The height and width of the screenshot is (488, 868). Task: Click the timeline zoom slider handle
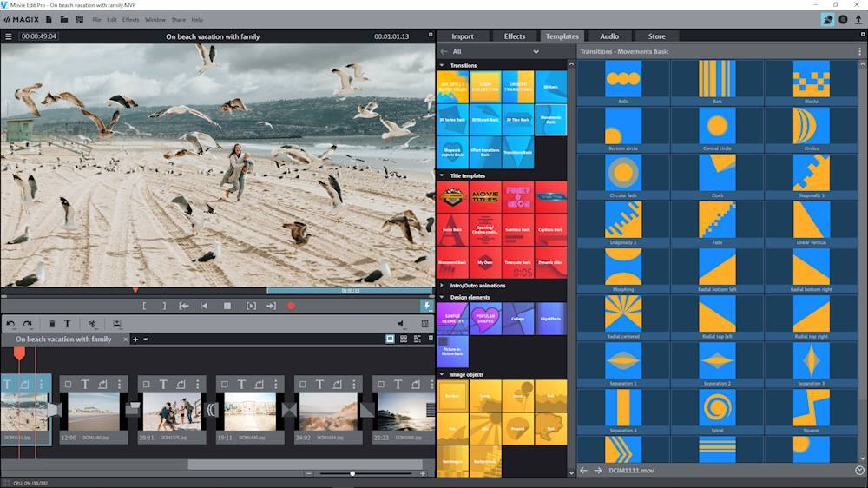[x=352, y=473]
